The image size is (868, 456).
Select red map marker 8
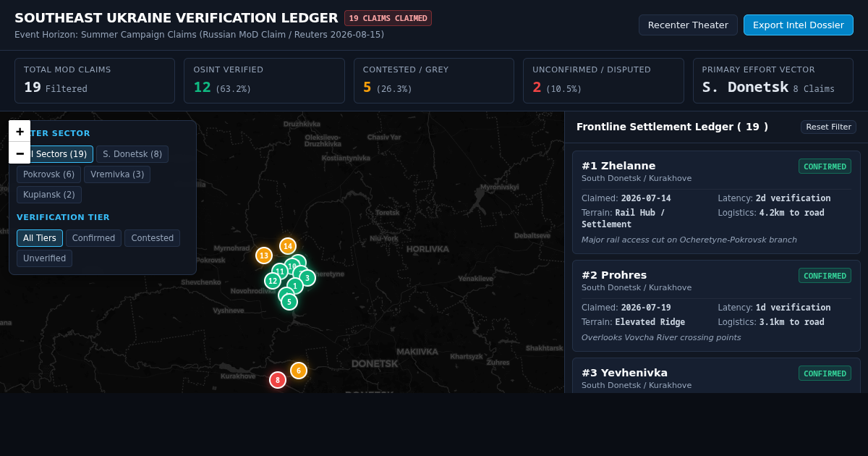278,380
